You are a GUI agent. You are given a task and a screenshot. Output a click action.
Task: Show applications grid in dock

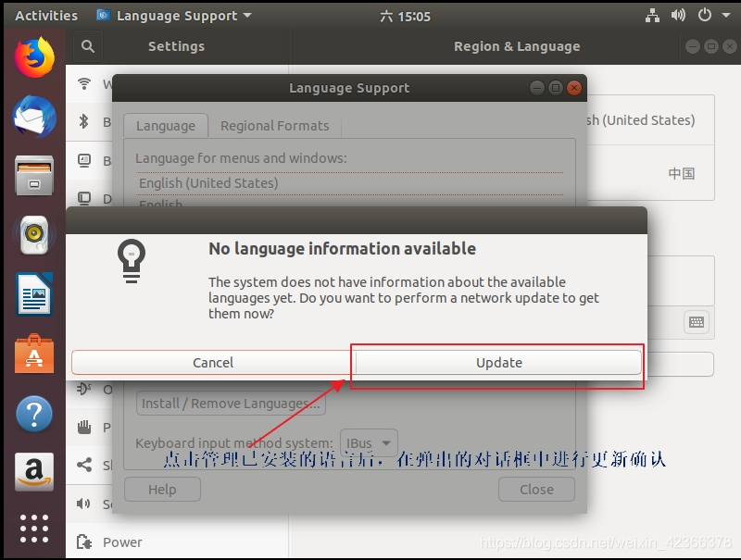34,529
